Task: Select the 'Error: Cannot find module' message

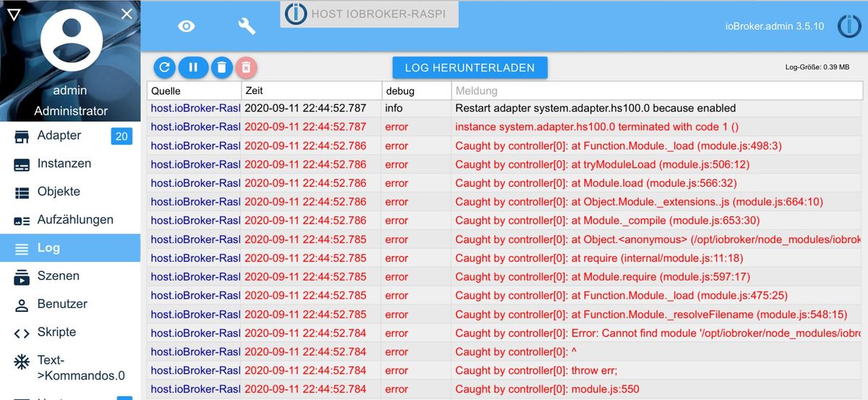Action: tap(657, 333)
